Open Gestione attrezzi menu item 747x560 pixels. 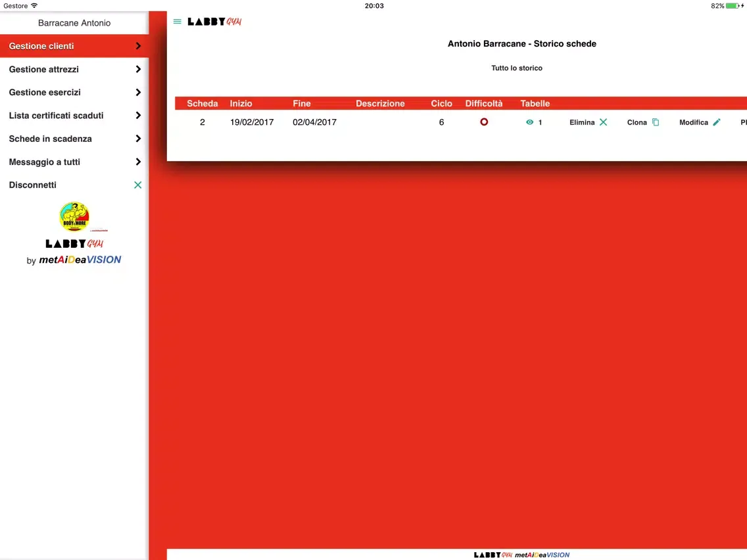[x=74, y=69]
